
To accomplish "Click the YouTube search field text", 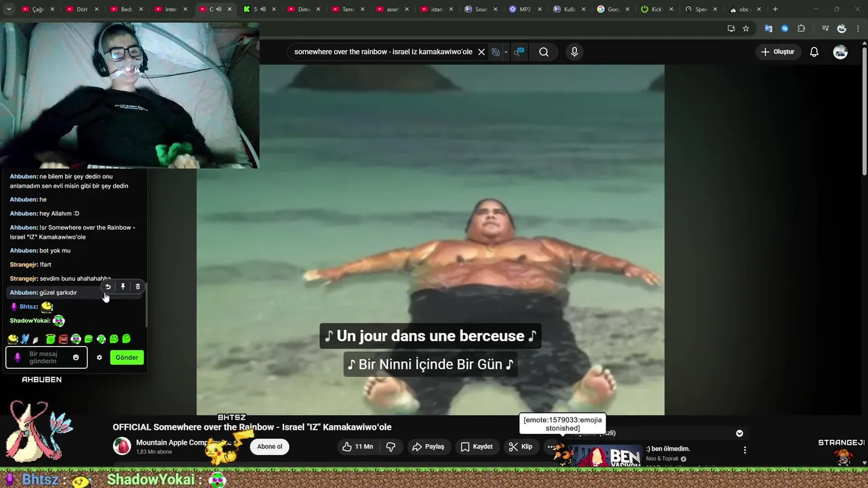I will (383, 52).
